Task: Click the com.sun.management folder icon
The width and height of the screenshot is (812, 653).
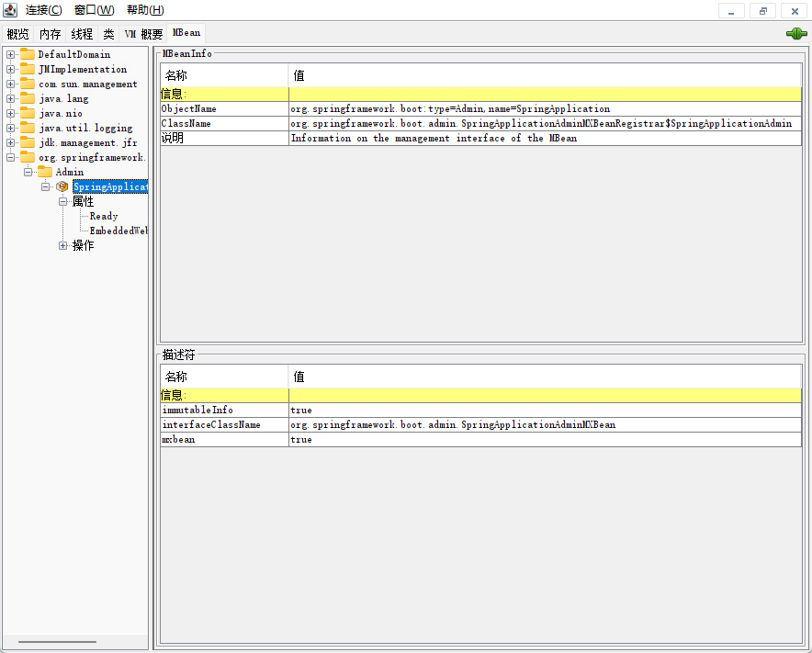Action: tap(28, 84)
